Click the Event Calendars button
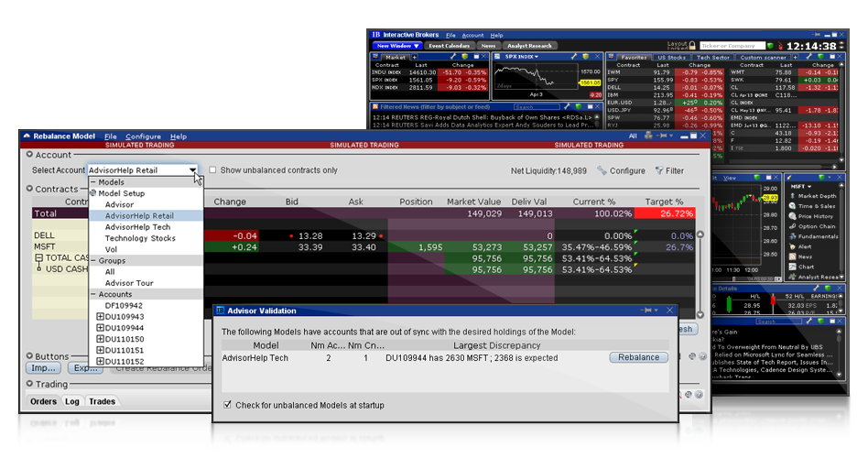 coord(449,46)
